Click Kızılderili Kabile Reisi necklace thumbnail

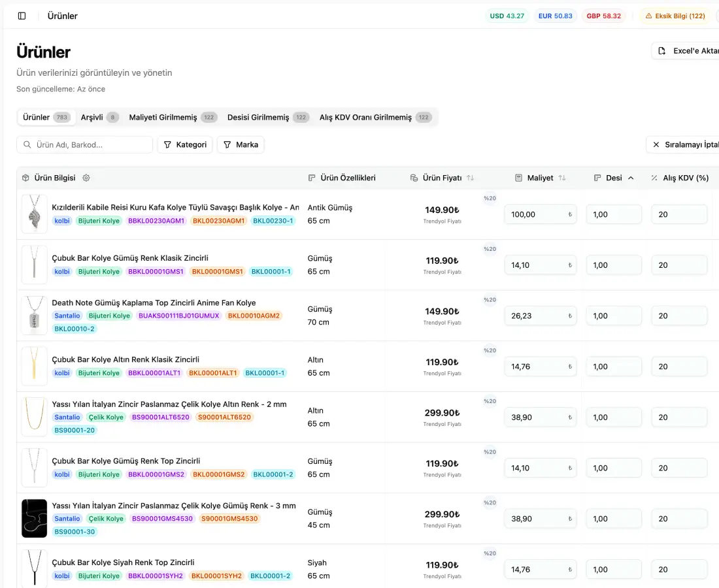point(35,214)
